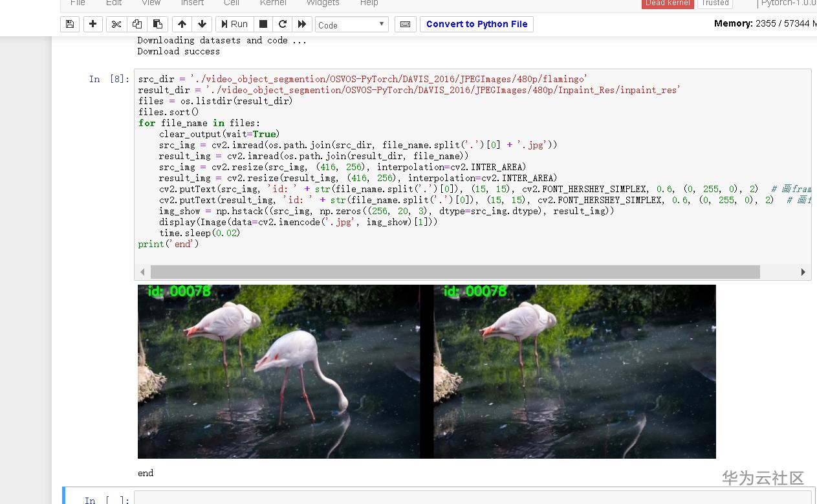Click the 'end' output text
The height and width of the screenshot is (504, 817).
(146, 473)
